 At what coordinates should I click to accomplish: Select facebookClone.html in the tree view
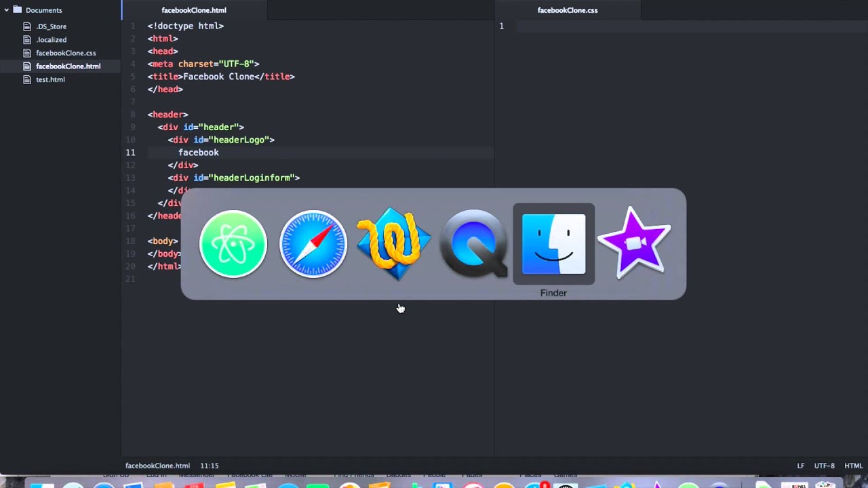68,66
